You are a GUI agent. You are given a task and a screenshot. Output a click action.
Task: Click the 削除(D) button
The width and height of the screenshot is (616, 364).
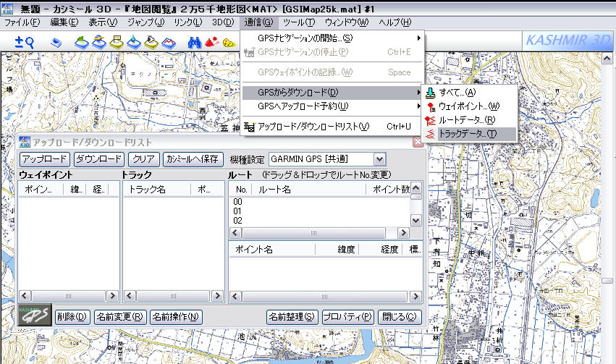tap(72, 317)
